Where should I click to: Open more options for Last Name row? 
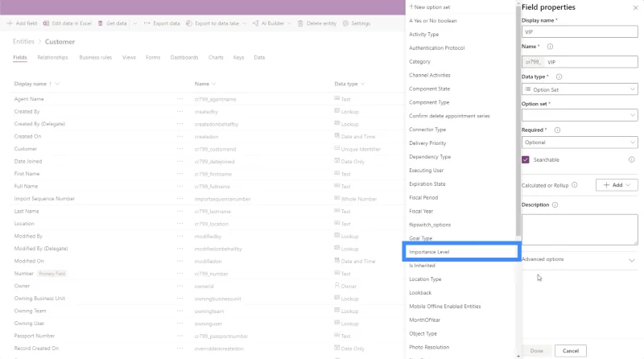click(x=180, y=211)
